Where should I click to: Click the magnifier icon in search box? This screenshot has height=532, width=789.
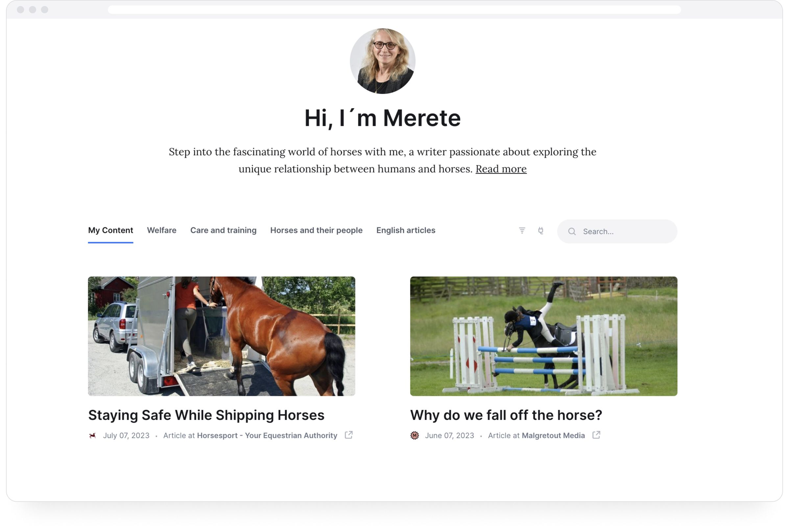point(572,231)
